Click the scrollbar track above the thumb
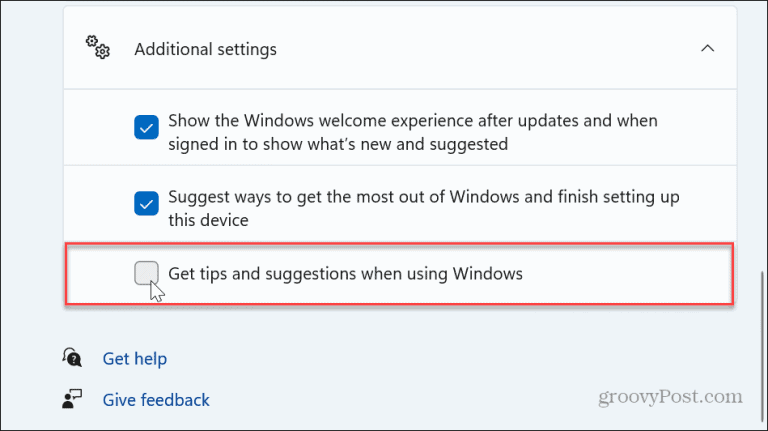768x431 pixels. click(x=762, y=137)
